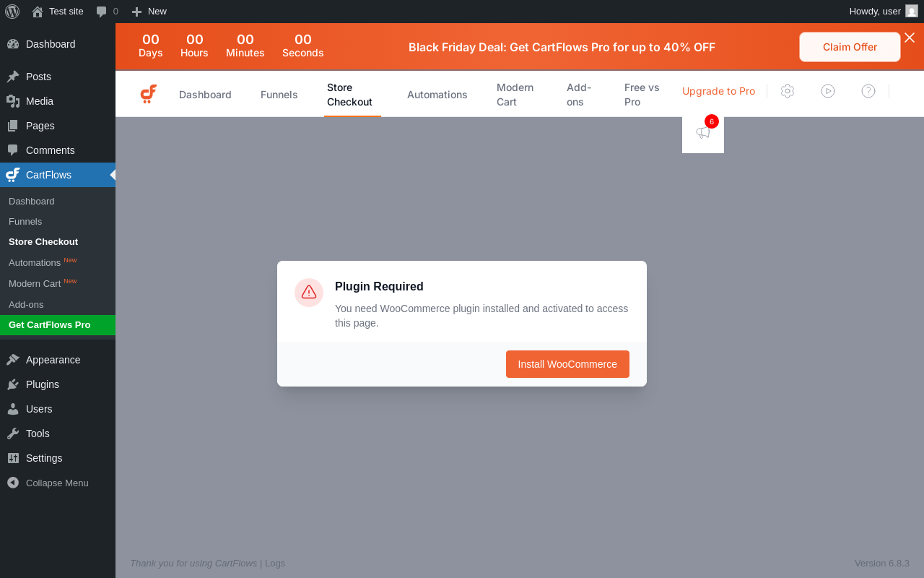Screen dimensions: 924x578
Task: Click the Plugins plug icon
Action: pos(13,384)
